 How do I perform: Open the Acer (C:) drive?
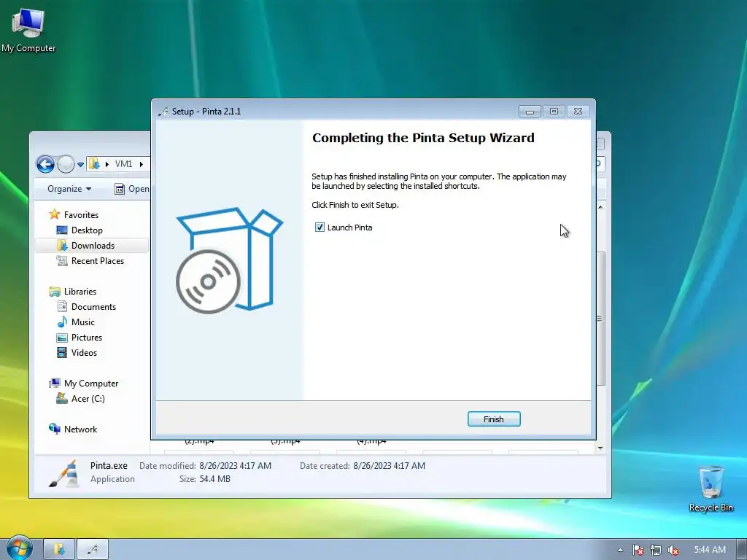click(x=88, y=399)
